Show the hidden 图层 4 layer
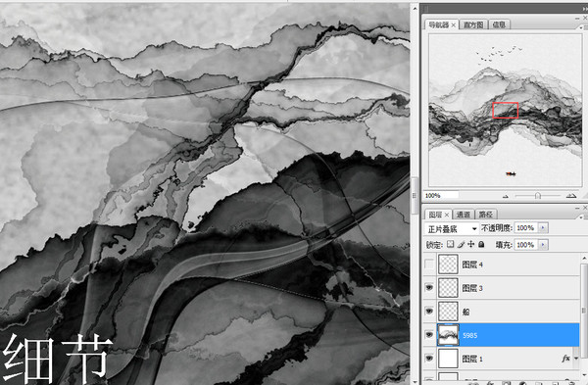Image resolution: width=588 pixels, height=385 pixels. click(429, 265)
